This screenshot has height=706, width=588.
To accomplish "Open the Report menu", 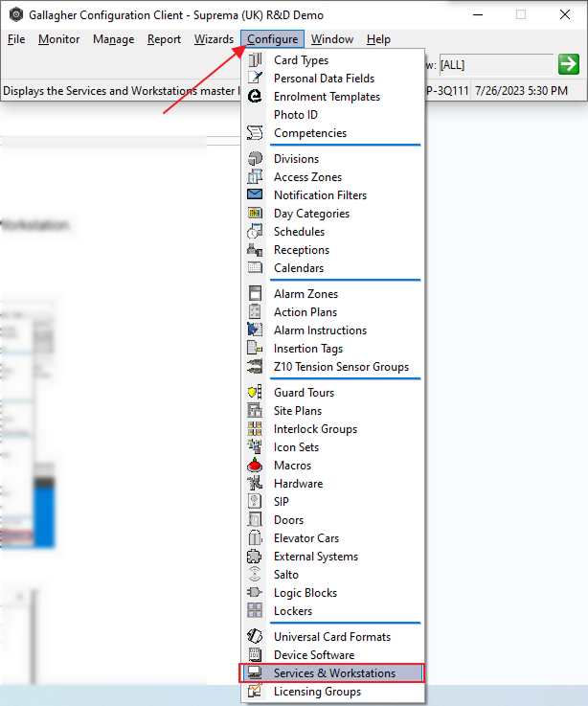I will coord(164,39).
